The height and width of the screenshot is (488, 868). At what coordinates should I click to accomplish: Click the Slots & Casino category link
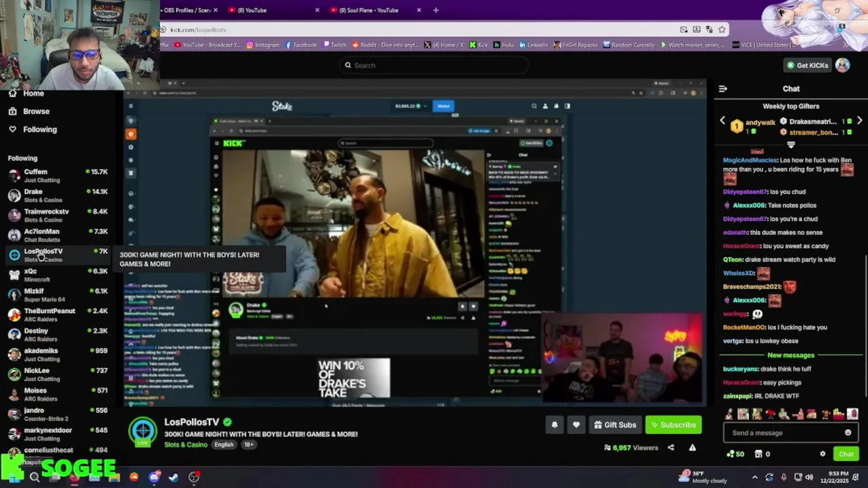(186, 445)
